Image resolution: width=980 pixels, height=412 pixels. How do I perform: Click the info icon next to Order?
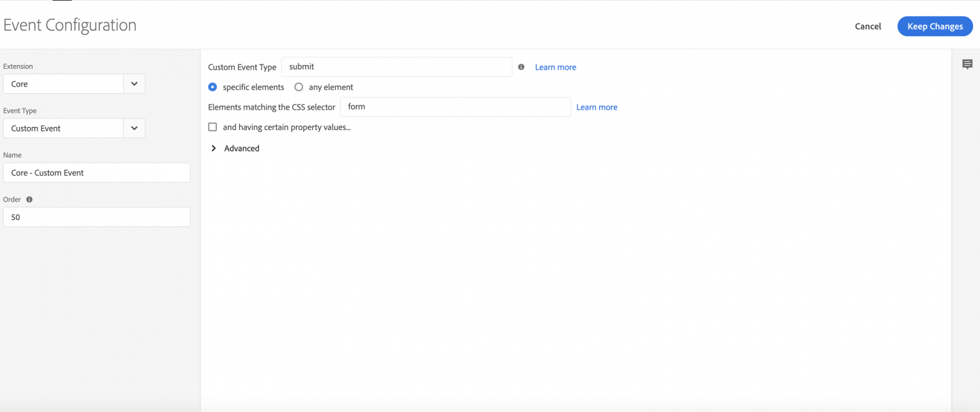pyautogui.click(x=29, y=200)
